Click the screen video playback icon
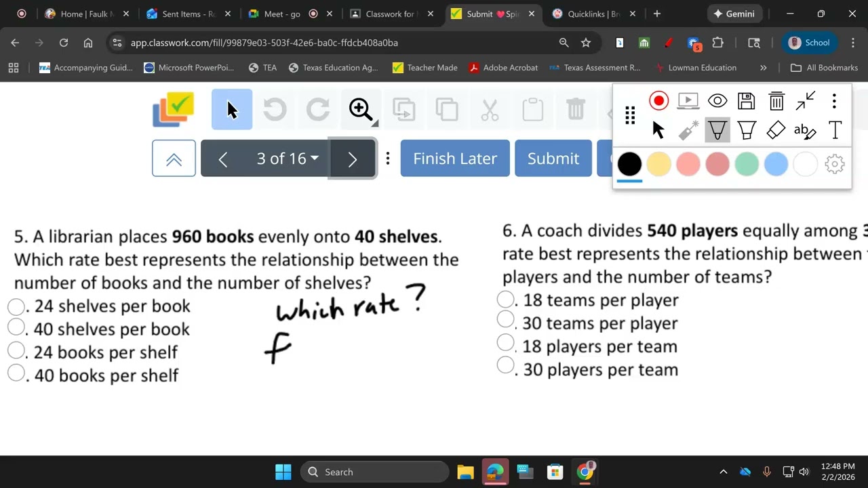 [688, 101]
